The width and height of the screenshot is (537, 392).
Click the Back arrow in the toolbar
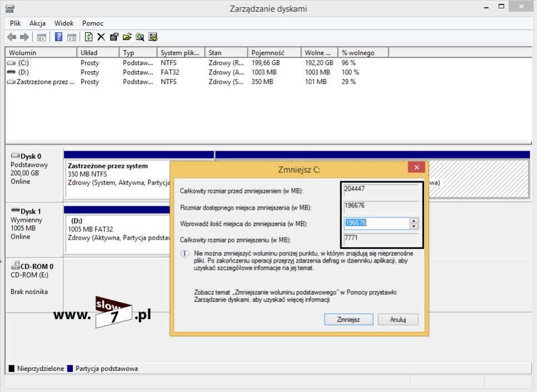coord(12,37)
